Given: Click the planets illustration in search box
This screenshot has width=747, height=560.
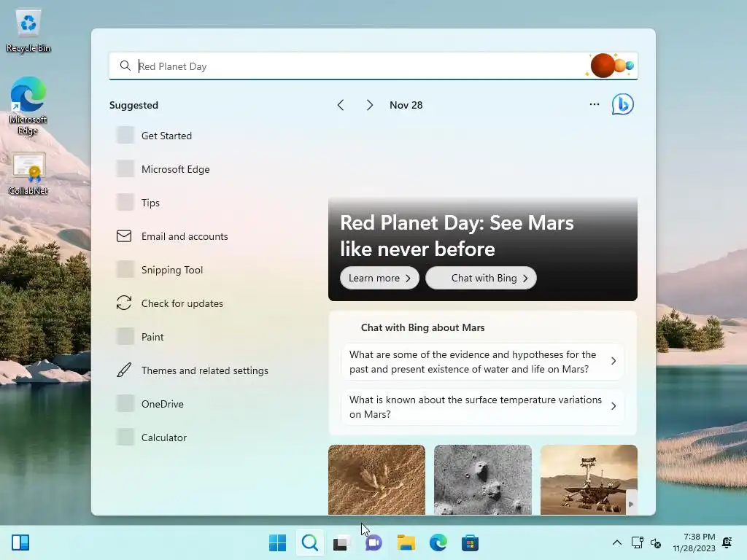Looking at the screenshot, I should [x=611, y=65].
